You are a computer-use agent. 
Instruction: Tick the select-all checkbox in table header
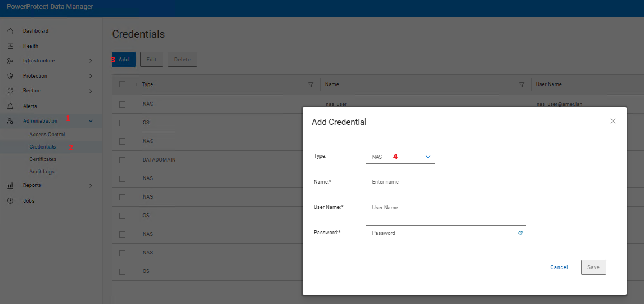point(122,84)
